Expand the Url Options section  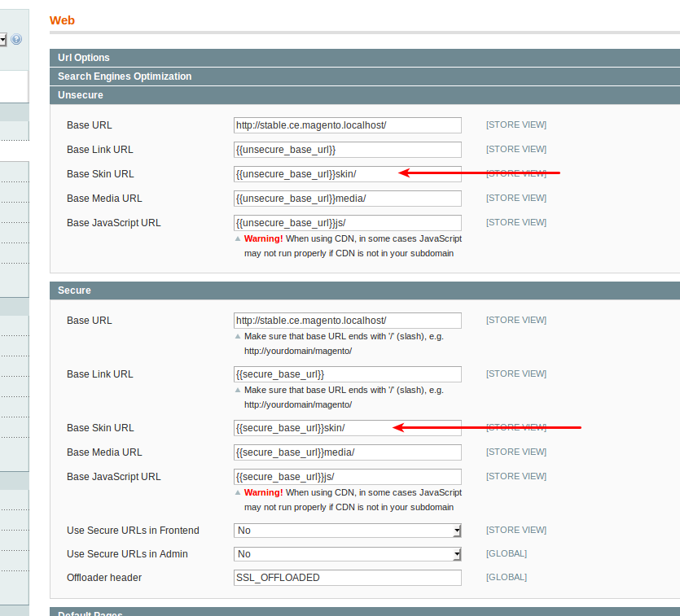click(x=84, y=58)
